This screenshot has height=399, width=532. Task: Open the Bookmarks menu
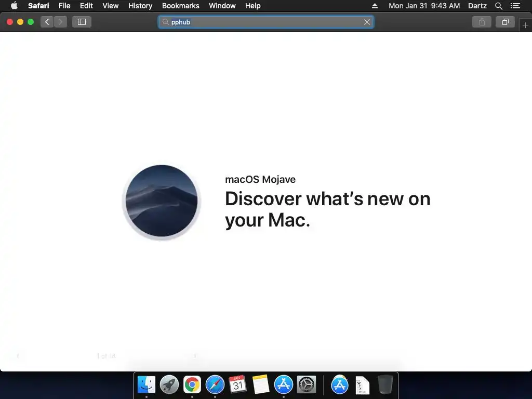180,6
